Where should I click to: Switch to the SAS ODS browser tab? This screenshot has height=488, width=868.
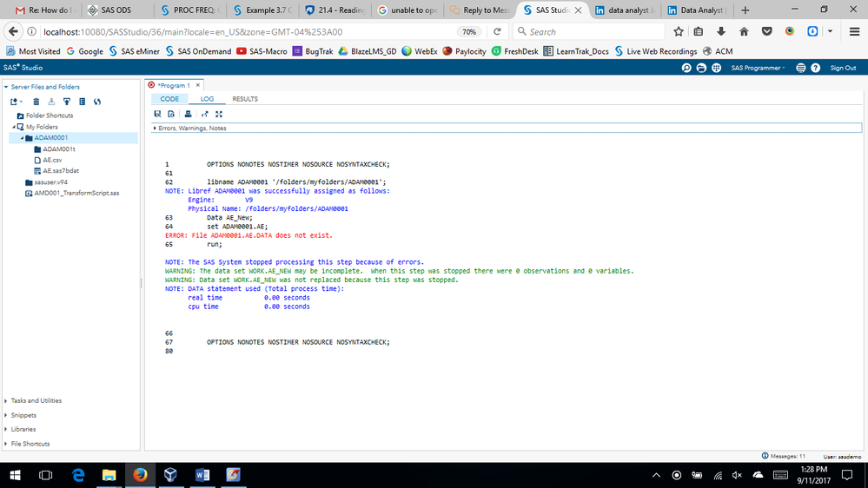(116, 10)
